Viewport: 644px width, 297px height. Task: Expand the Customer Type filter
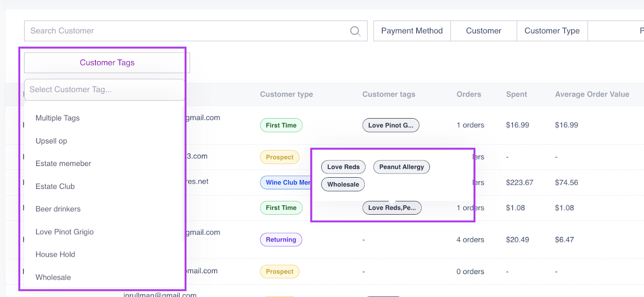coord(552,31)
